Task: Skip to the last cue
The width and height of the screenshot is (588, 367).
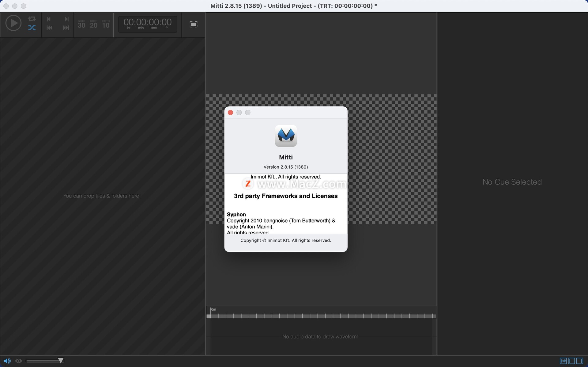Action: (66, 28)
